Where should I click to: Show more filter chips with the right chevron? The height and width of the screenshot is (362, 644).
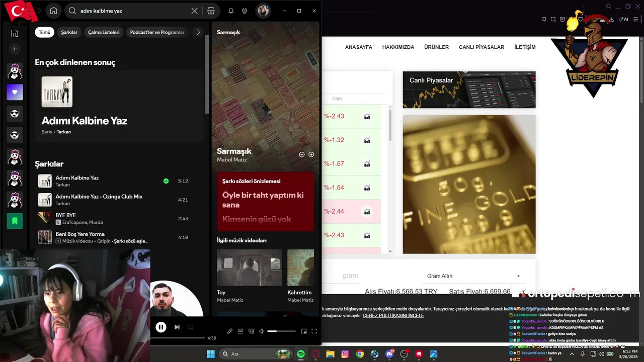click(198, 32)
